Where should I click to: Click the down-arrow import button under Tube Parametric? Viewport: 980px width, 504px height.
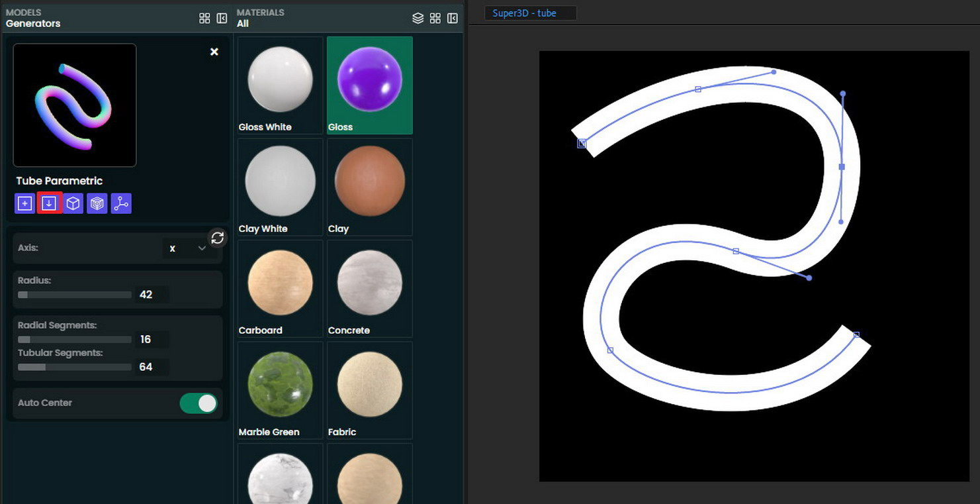point(49,203)
